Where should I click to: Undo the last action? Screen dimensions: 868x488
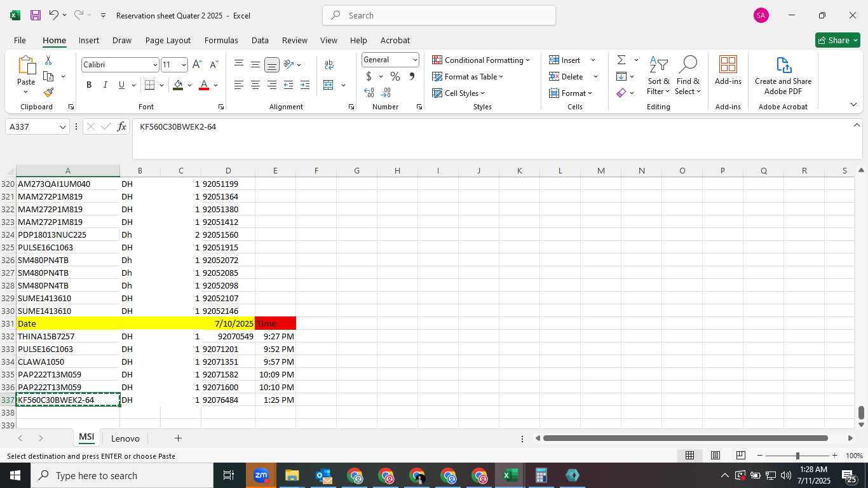[54, 15]
